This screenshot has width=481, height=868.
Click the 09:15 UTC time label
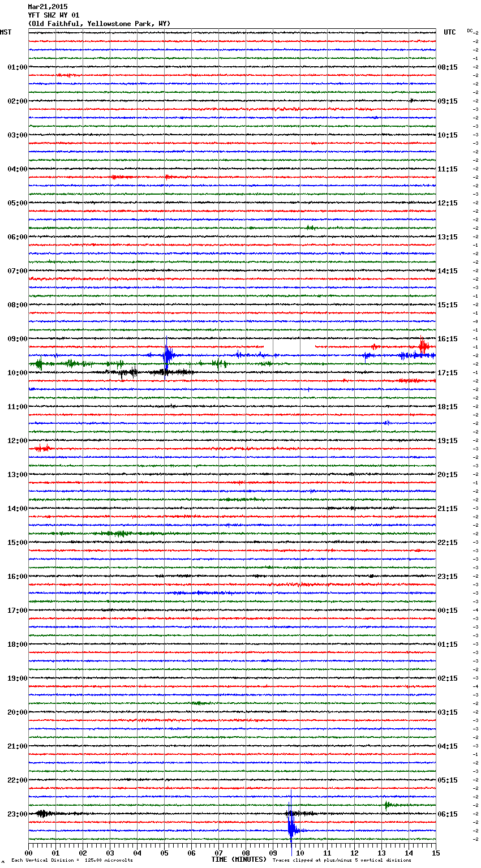tap(448, 101)
